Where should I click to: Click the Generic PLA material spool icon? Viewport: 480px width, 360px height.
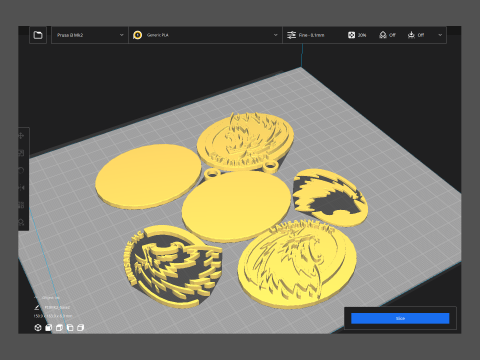(137, 35)
